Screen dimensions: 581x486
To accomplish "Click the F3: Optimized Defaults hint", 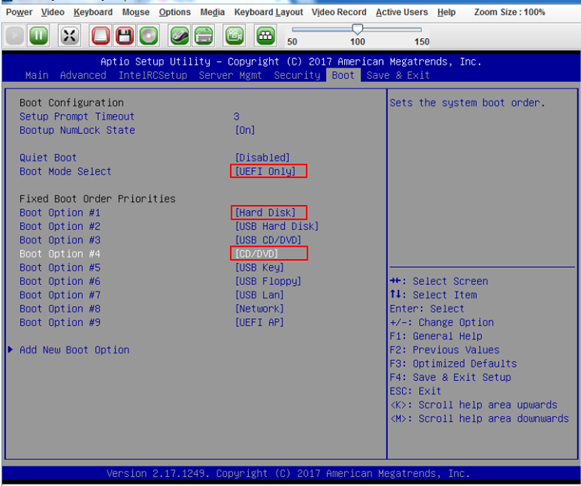I will (x=453, y=363).
